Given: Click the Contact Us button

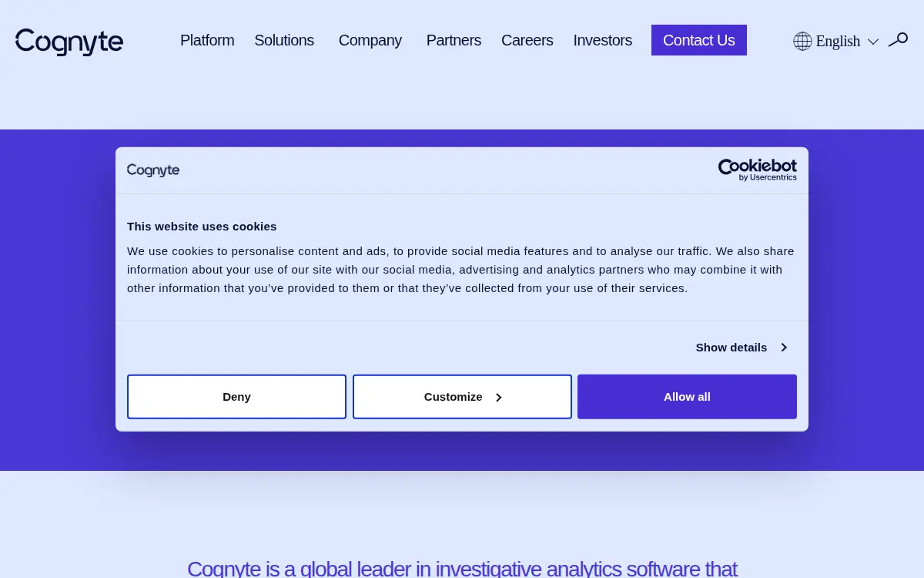Looking at the screenshot, I should click(x=699, y=40).
